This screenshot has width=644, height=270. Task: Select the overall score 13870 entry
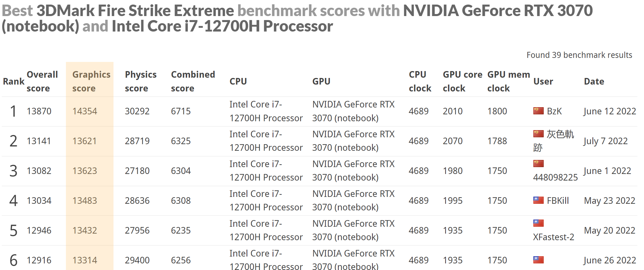[x=39, y=111]
